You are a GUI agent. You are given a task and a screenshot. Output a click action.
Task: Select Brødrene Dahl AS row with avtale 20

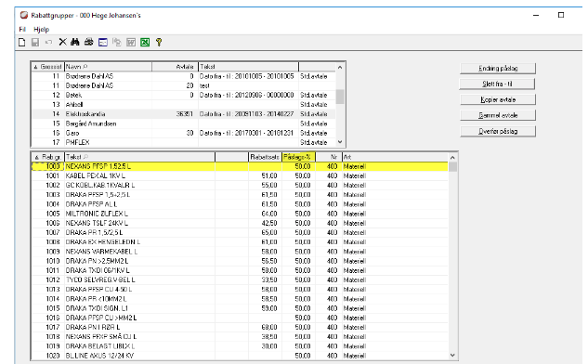pyautogui.click(x=184, y=85)
